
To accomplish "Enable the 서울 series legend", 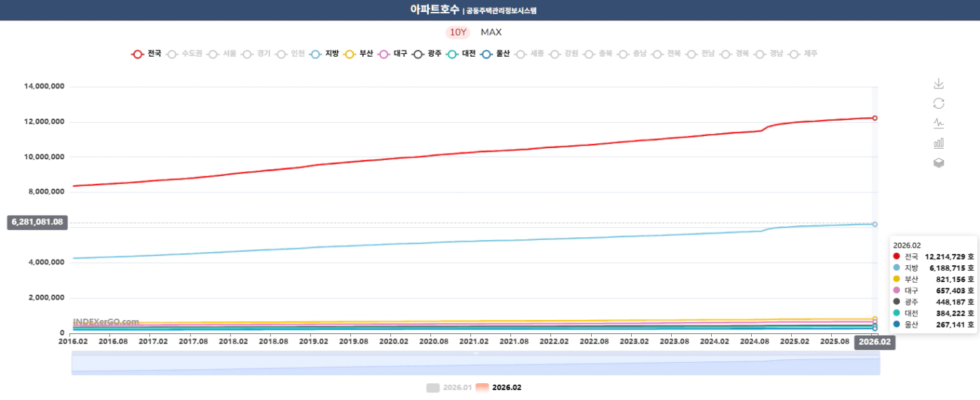I will coord(223,54).
